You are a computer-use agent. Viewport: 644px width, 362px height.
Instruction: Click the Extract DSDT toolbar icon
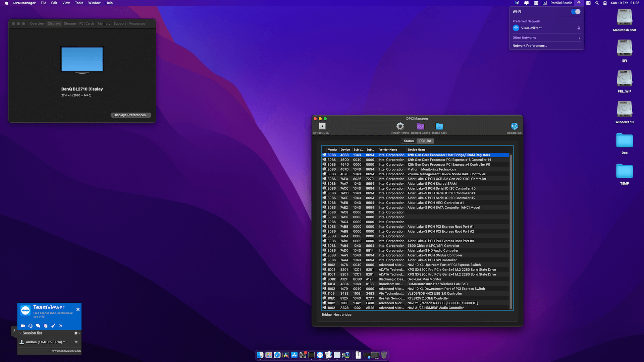click(322, 126)
